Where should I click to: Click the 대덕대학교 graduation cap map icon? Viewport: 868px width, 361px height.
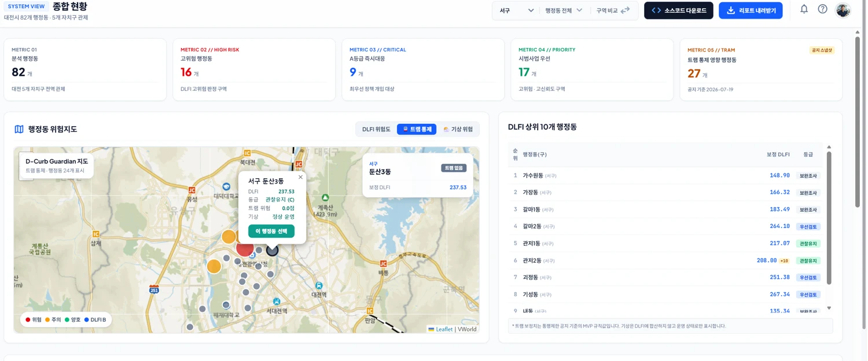click(x=226, y=187)
